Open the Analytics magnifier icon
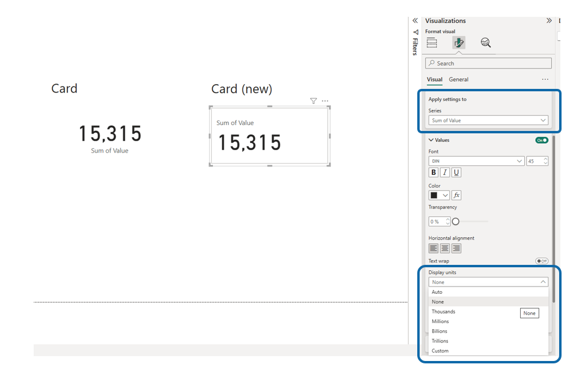The image size is (588, 388). [x=486, y=43]
